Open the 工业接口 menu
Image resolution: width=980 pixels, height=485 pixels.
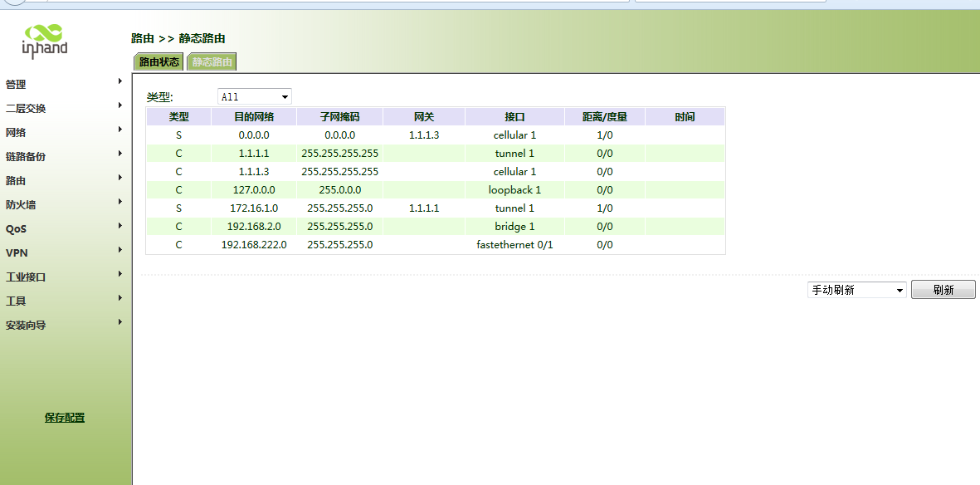tap(26, 277)
